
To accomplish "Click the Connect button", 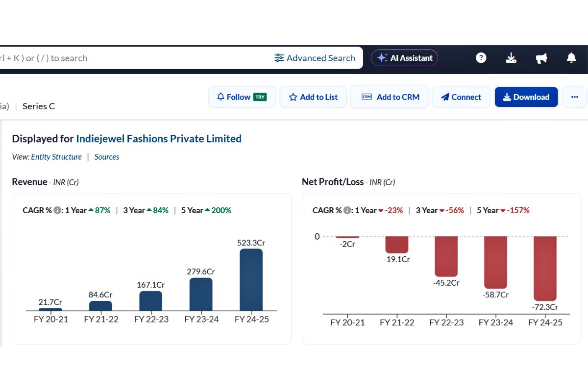I will pos(461,97).
